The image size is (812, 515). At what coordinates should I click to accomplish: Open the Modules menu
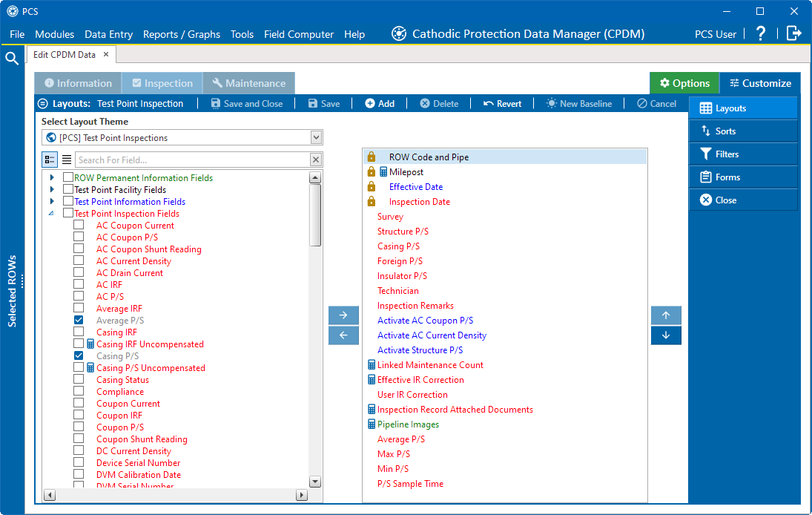54,34
